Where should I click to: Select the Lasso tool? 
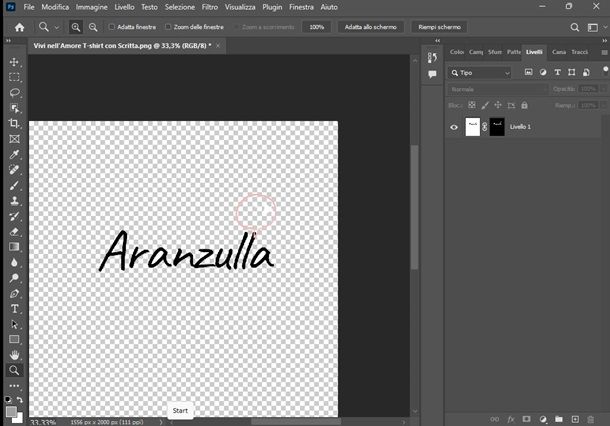(x=14, y=93)
